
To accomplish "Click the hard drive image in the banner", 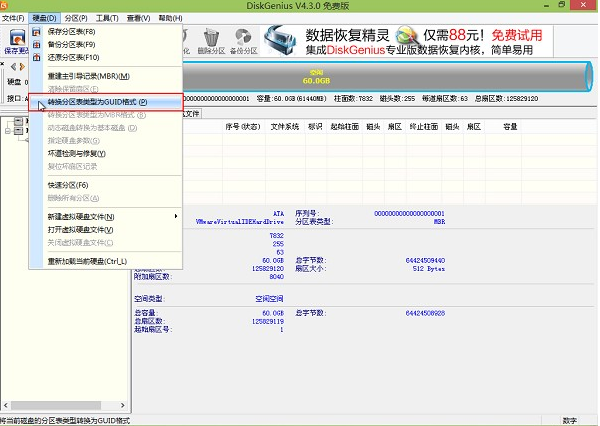I will (x=280, y=41).
